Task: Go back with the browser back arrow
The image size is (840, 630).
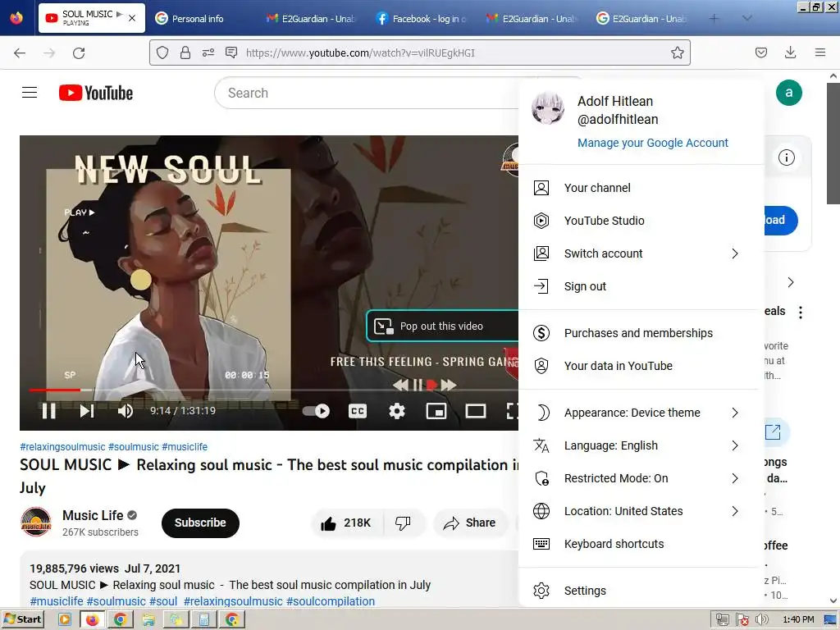Action: (x=20, y=52)
